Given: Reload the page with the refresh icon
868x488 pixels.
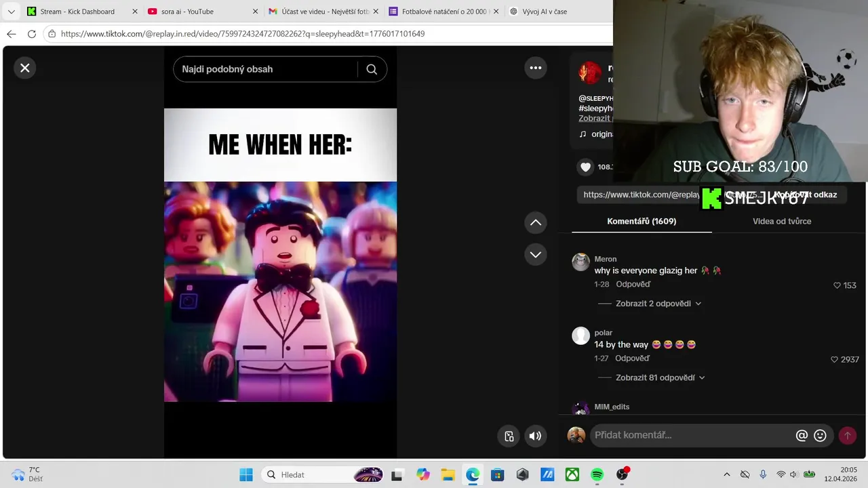Looking at the screenshot, I should pyautogui.click(x=31, y=34).
